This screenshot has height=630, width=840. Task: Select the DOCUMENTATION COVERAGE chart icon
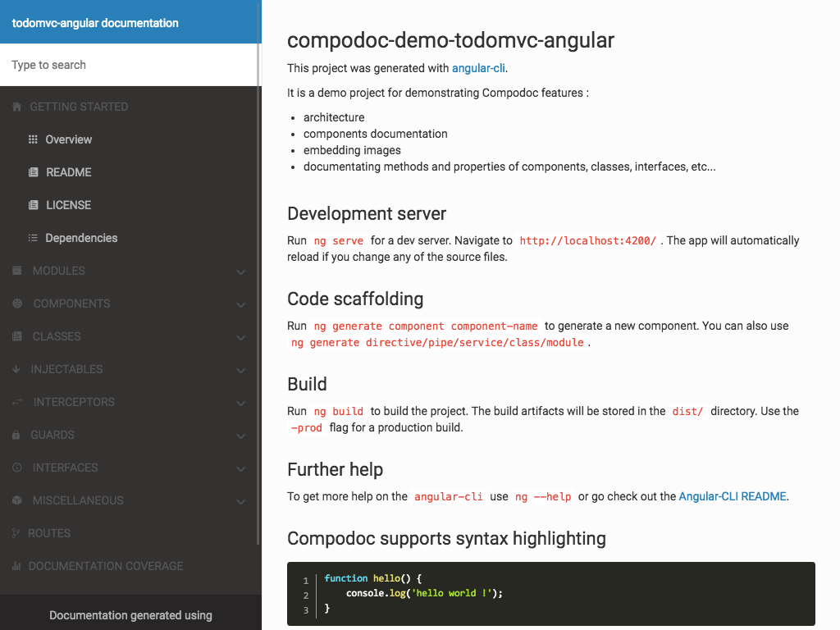(x=16, y=566)
